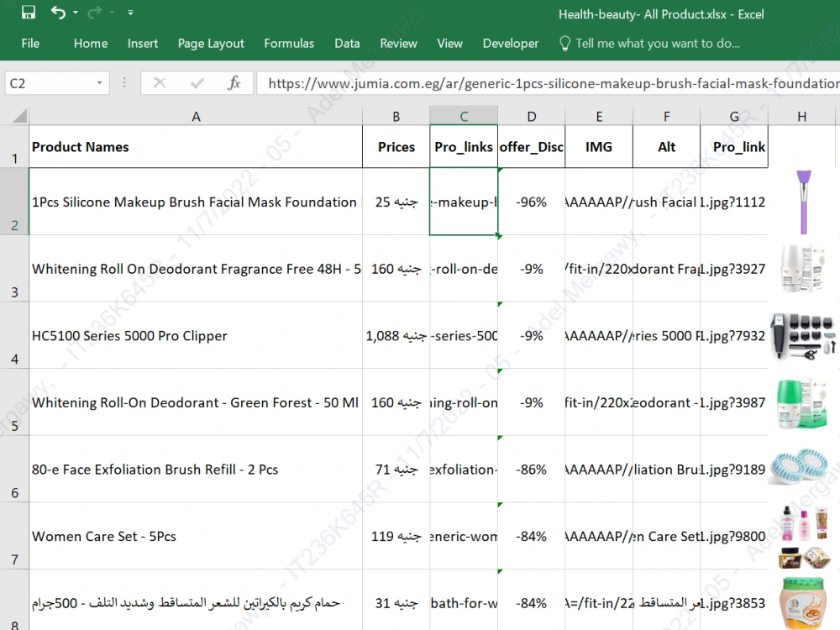840x630 pixels.
Task: Select the cell showing -96% discount
Action: (x=531, y=202)
